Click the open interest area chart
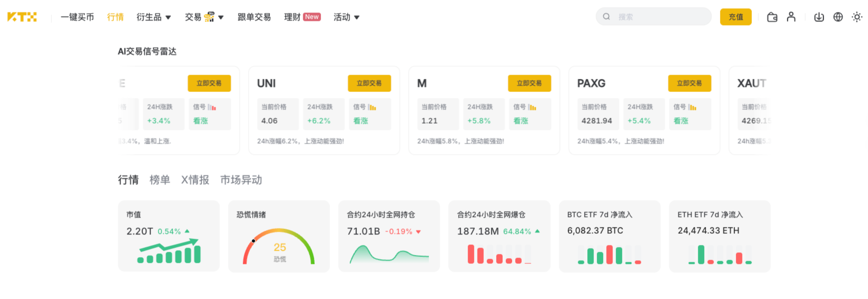 pos(389,255)
